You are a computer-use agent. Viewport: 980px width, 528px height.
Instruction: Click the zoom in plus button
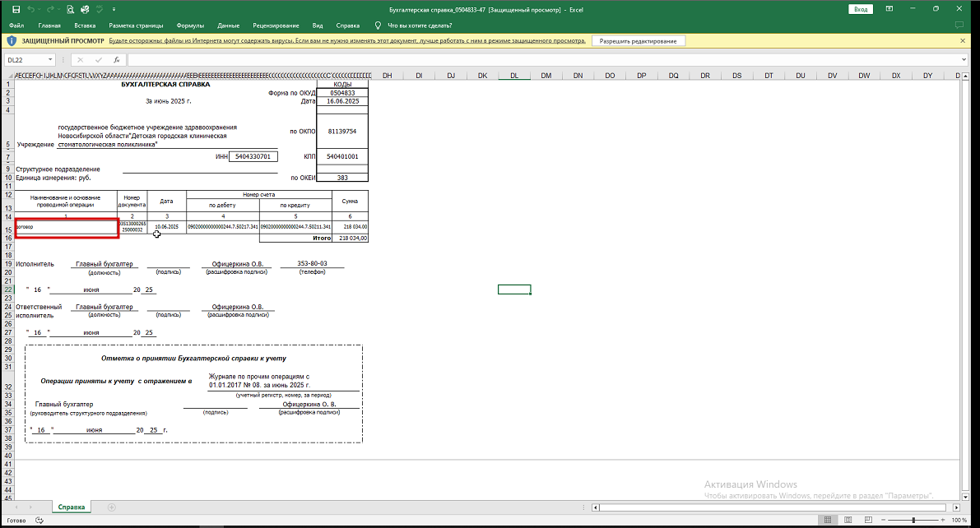(x=942, y=520)
